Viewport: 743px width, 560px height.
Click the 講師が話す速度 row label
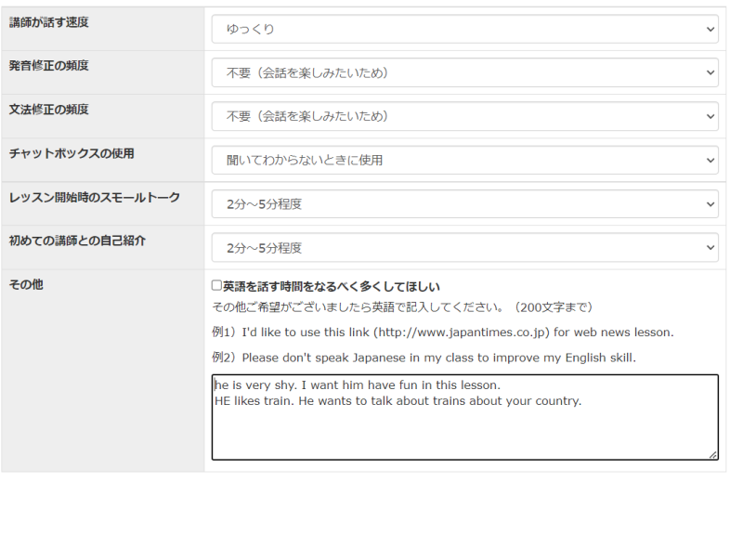pyautogui.click(x=49, y=21)
